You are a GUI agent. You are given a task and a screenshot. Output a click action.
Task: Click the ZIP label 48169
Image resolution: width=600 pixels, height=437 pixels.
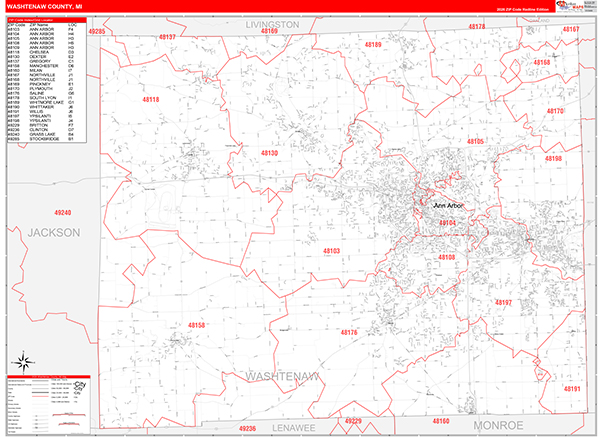click(x=269, y=31)
